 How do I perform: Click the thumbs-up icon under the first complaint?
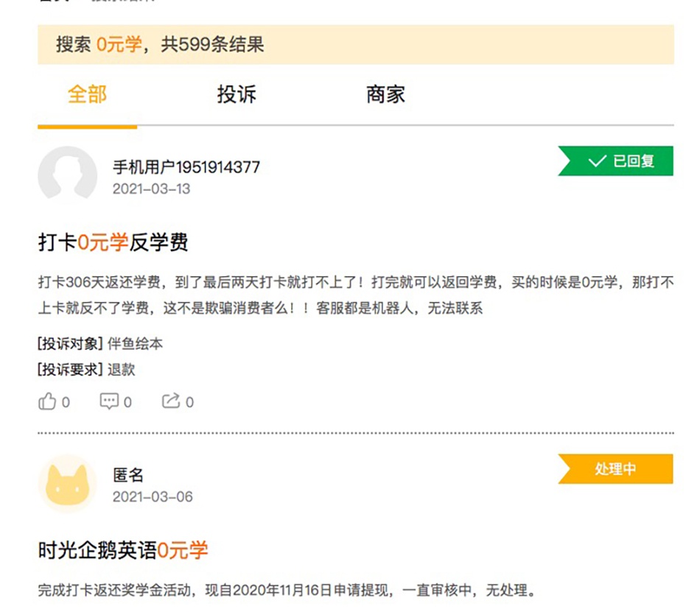46,401
